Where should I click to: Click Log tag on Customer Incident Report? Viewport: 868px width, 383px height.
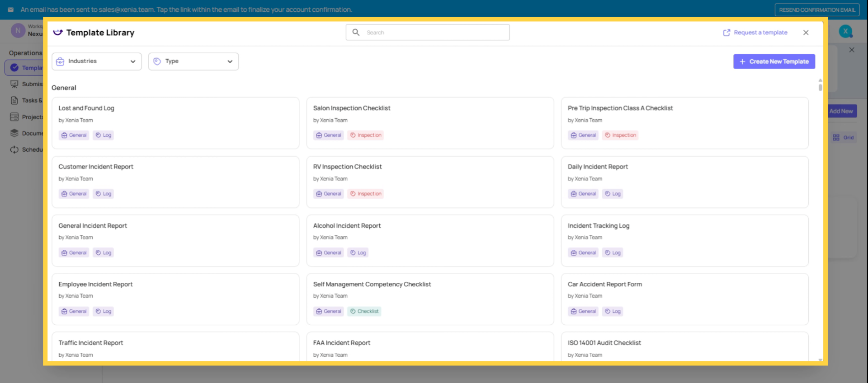(x=103, y=194)
